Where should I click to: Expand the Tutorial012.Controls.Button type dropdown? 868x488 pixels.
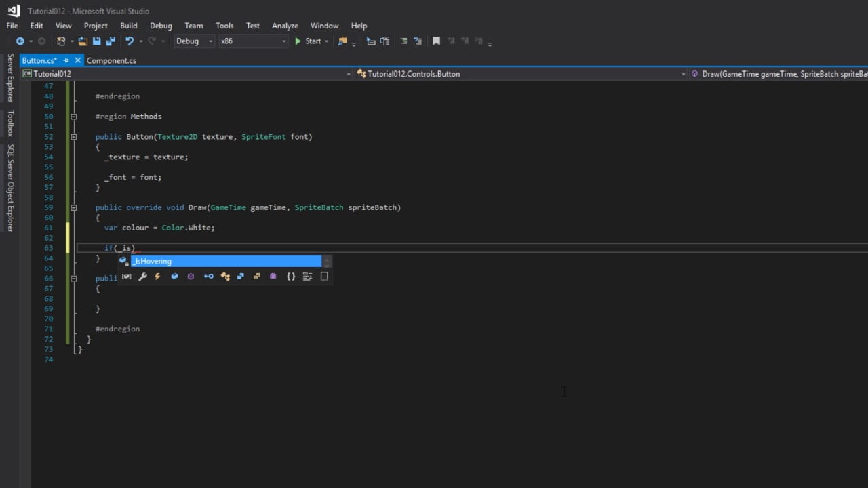tap(683, 74)
